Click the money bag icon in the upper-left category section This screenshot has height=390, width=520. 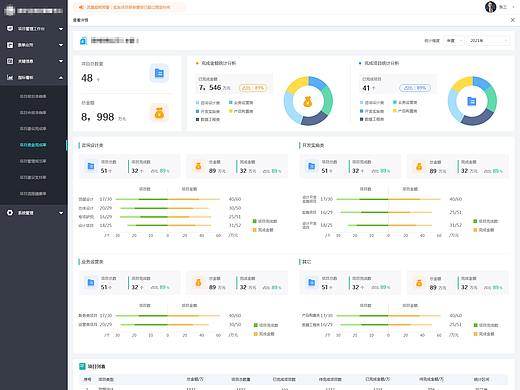point(198,166)
